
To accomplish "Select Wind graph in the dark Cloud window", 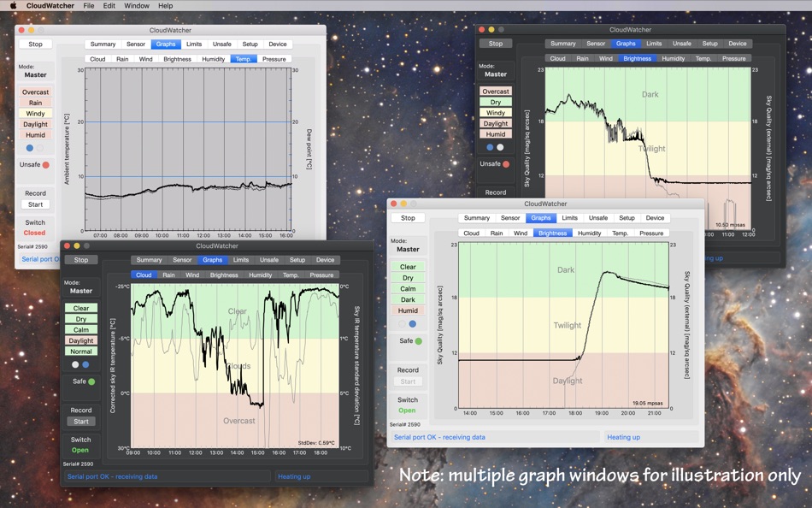I will coord(192,275).
